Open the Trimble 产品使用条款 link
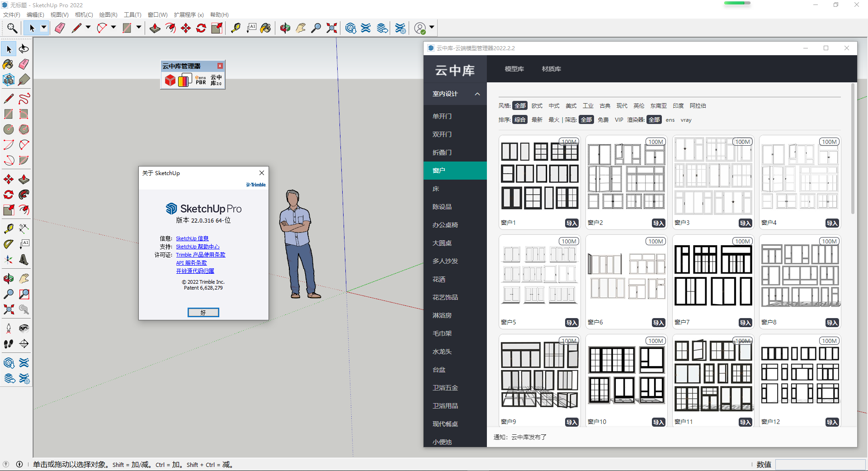Viewport: 868px width, 471px height. point(201,255)
